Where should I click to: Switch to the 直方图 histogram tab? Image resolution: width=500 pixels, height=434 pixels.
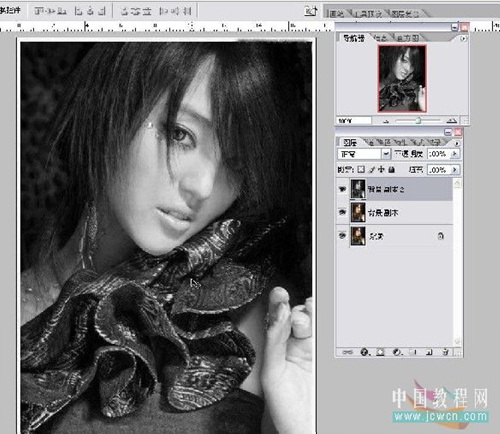408,38
